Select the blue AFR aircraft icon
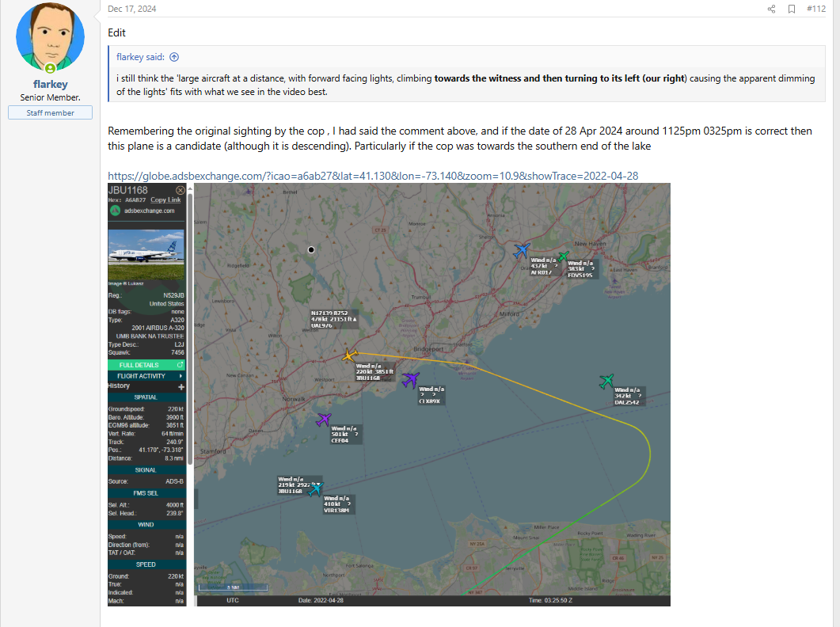The width and height of the screenshot is (840, 627). point(521,250)
